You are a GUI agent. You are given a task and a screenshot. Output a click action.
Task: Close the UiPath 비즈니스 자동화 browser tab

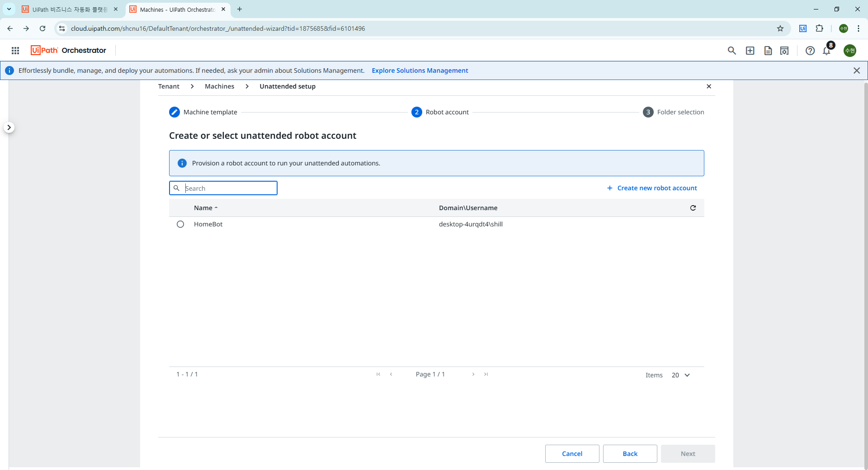(116, 9)
